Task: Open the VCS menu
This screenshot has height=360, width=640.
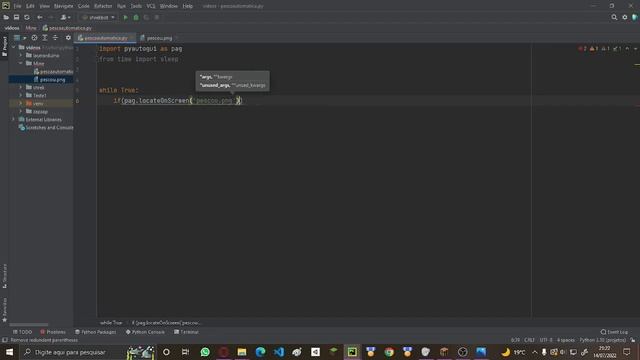Action: 151,6
